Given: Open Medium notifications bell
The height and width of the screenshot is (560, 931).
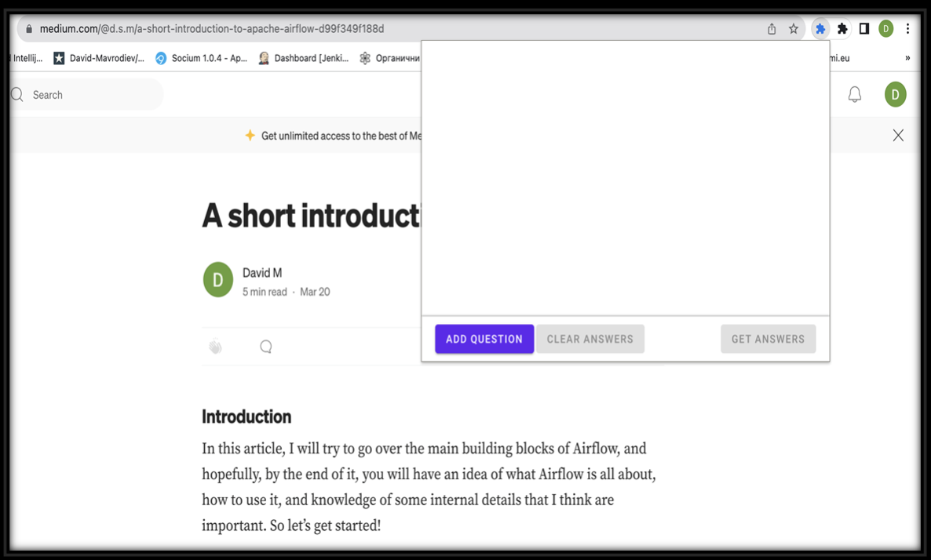Looking at the screenshot, I should (x=854, y=94).
